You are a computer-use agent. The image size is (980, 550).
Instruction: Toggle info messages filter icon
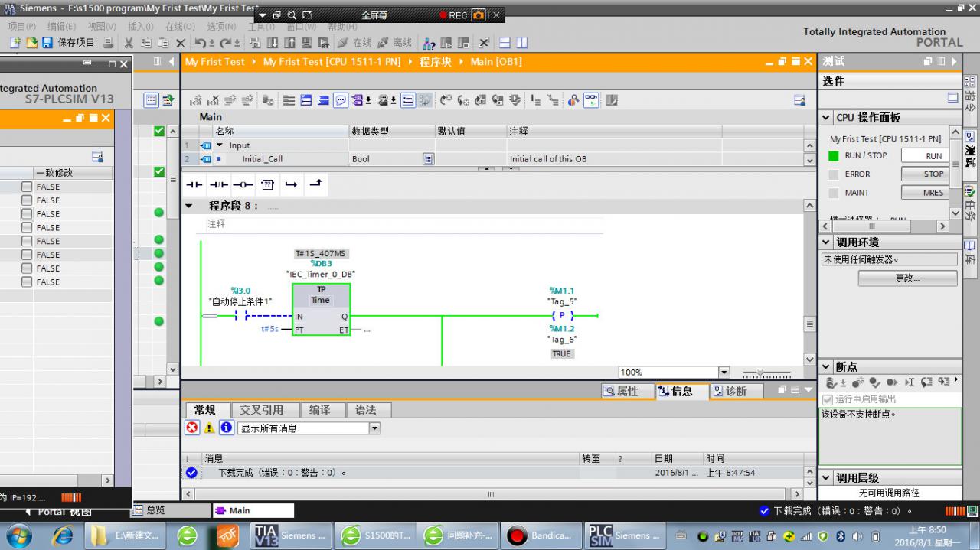pos(227,428)
